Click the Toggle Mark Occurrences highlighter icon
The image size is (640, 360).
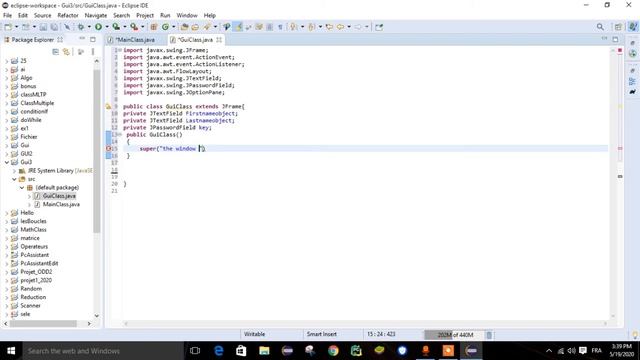pyautogui.click(x=238, y=27)
